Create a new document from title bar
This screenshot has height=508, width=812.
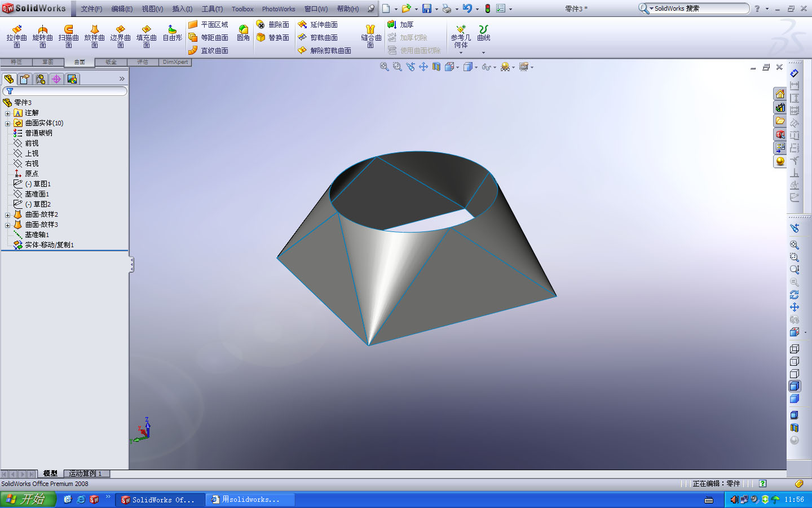386,8
